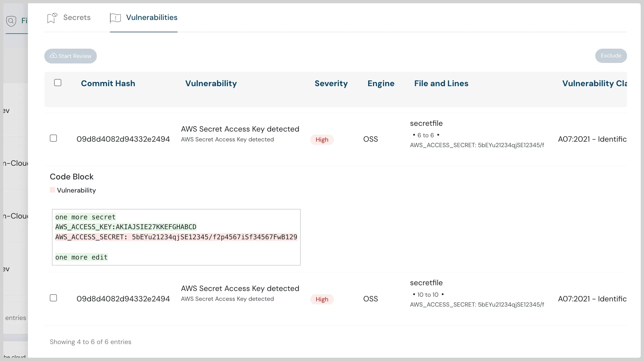
Task: Check the first vulnerability row's checkbox
Action: [53, 138]
